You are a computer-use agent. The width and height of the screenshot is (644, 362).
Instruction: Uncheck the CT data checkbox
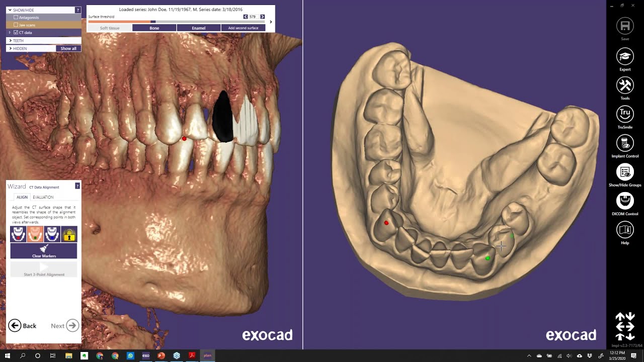pyautogui.click(x=16, y=32)
